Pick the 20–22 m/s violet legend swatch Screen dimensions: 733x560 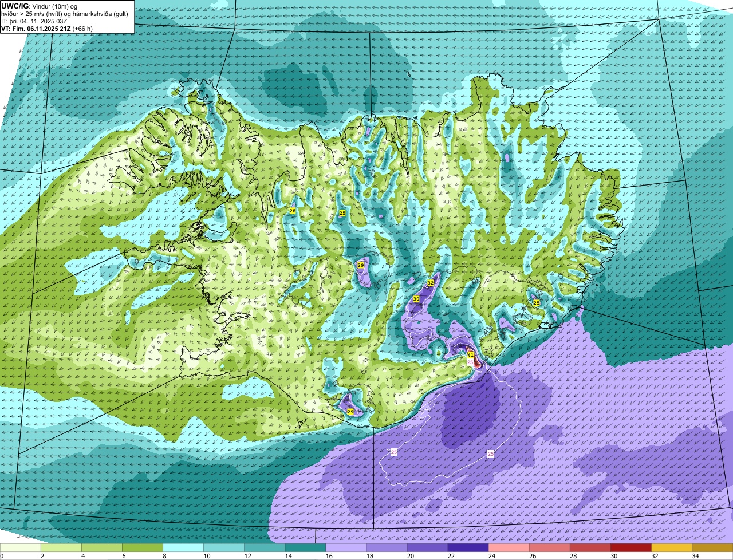pyautogui.click(x=427, y=547)
